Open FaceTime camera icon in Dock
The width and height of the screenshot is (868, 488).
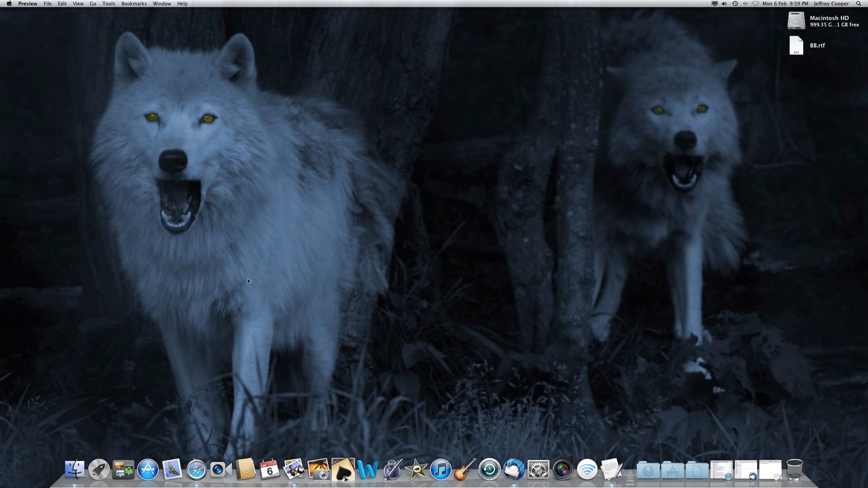click(221, 469)
